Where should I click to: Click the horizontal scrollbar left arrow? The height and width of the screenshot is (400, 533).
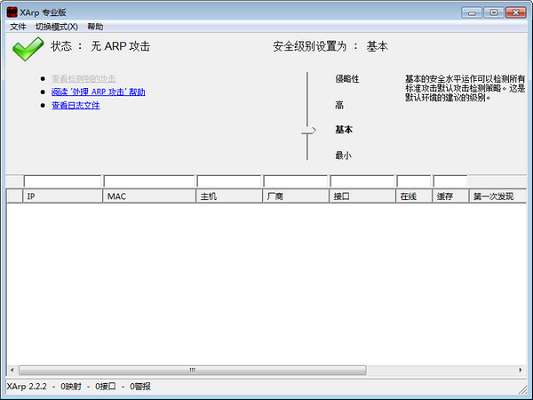[12, 370]
